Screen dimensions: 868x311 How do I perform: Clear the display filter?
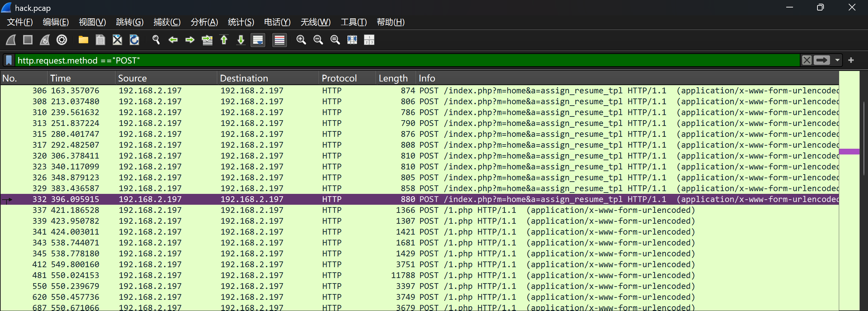coord(807,60)
